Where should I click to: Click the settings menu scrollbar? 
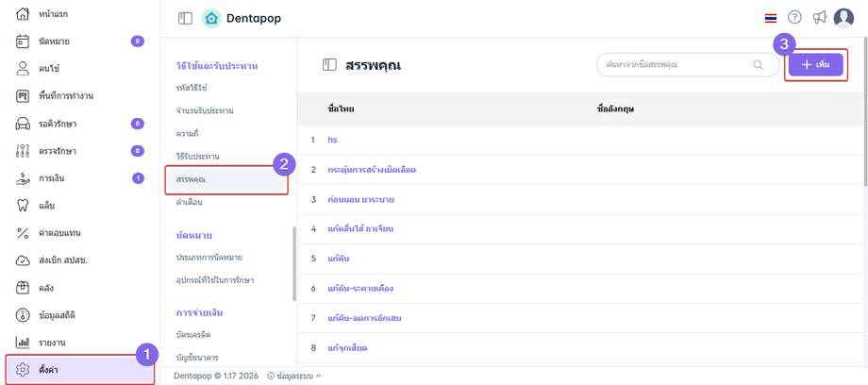pyautogui.click(x=294, y=262)
